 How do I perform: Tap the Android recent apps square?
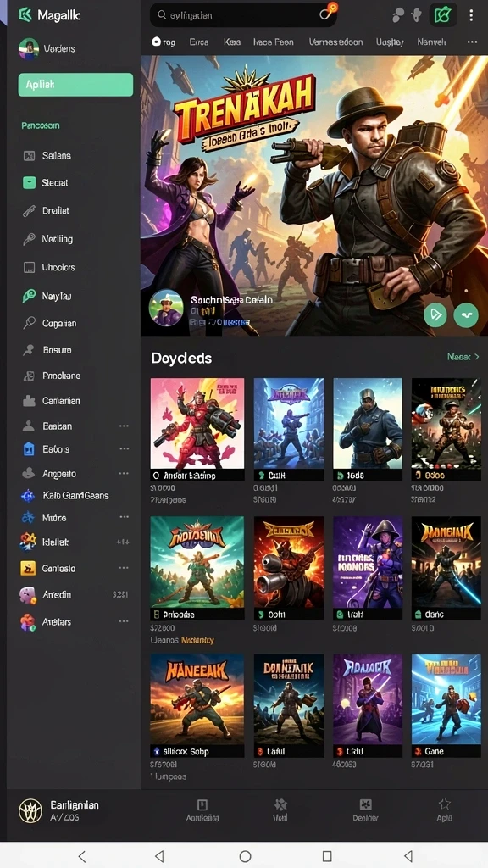327,856
